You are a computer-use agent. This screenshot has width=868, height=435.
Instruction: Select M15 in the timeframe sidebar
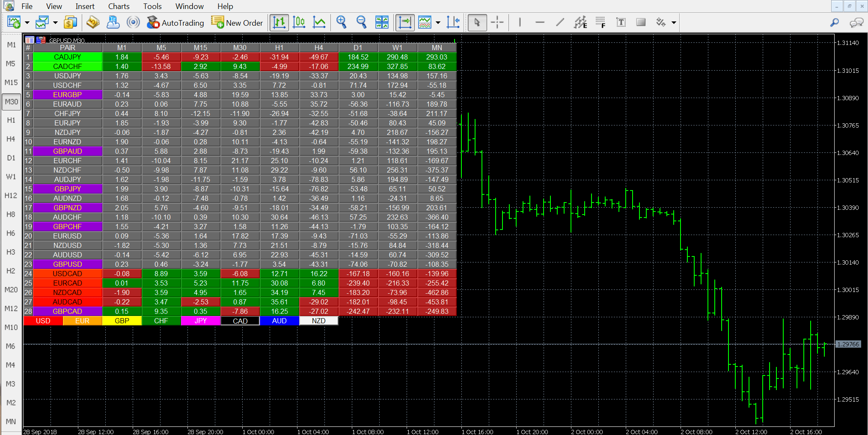point(12,83)
